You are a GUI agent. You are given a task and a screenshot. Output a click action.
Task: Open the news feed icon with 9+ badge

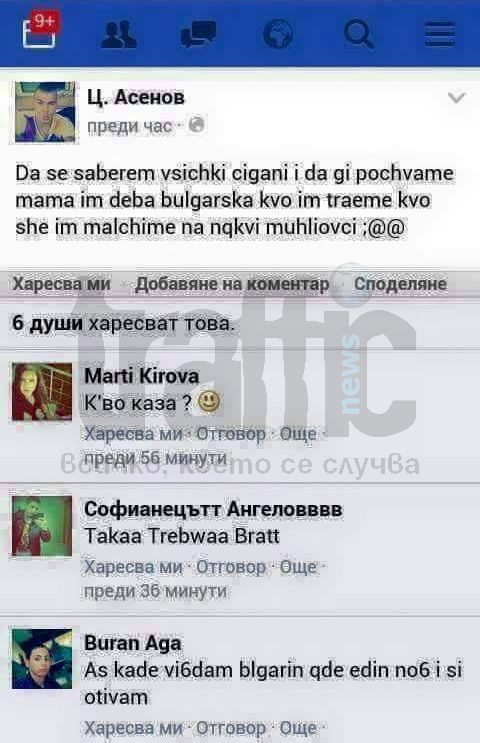(x=41, y=30)
